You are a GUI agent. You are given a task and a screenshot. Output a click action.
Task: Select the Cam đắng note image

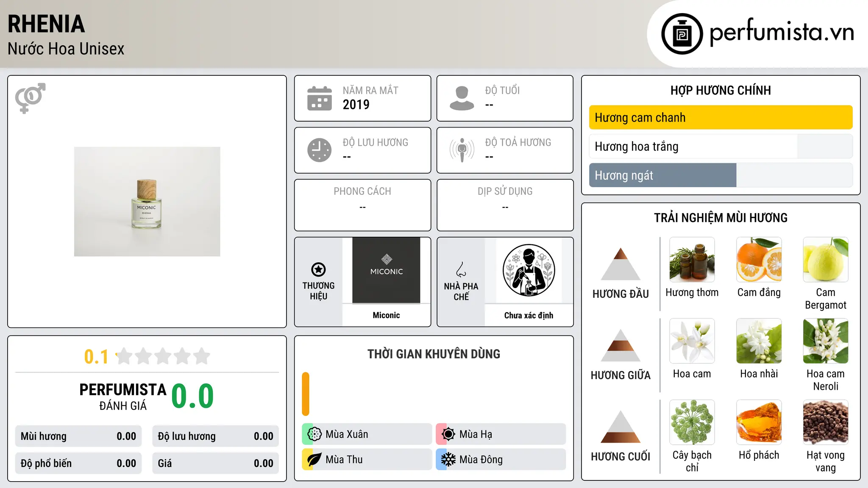tap(759, 260)
